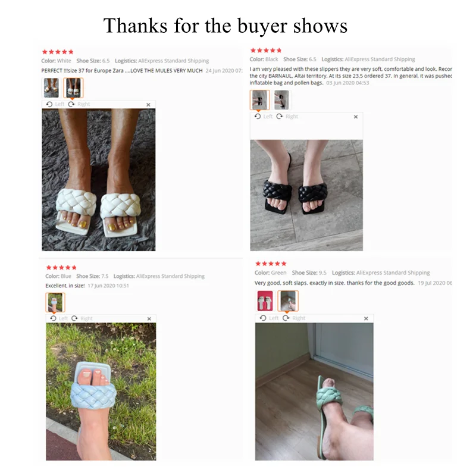
Task: Select second thumbnail in White review
Action: pyautogui.click(x=73, y=88)
